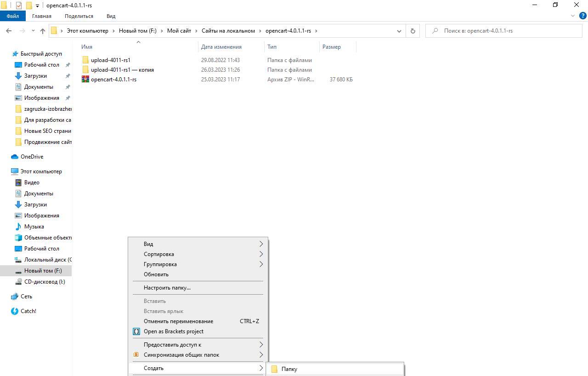Sort by Дата изменения column header
Image resolution: width=588 pixels, height=376 pixels.
tap(221, 47)
